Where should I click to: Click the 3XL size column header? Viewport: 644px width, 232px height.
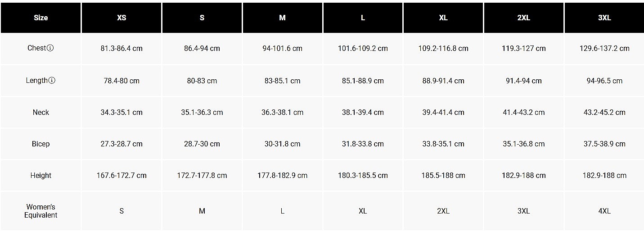point(604,18)
